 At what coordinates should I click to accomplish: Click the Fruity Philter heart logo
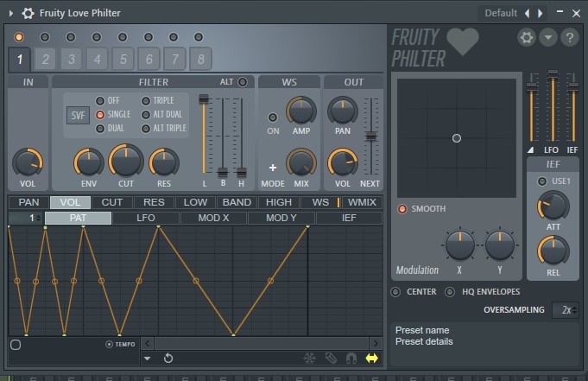tap(463, 41)
